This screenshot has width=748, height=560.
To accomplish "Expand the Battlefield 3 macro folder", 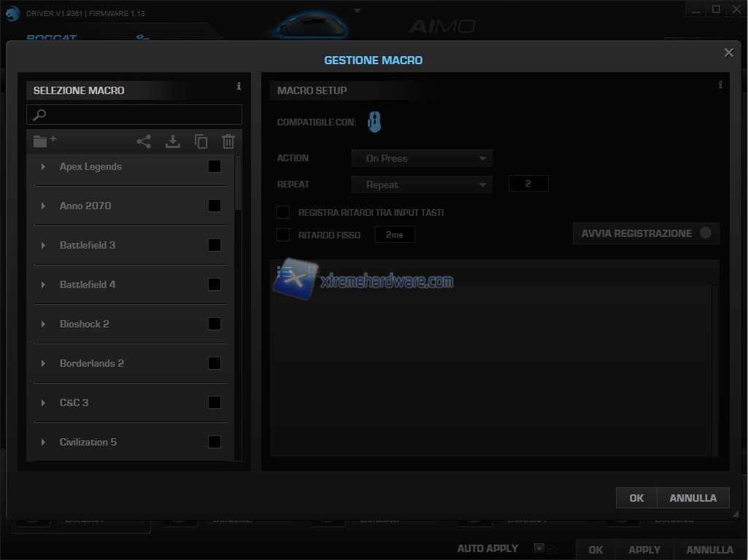I will click(x=43, y=245).
